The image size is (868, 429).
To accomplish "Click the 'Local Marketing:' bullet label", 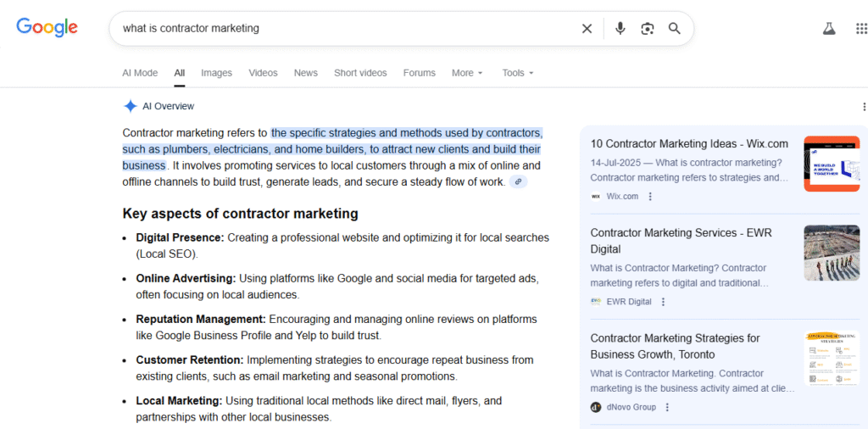I will pos(180,400).
